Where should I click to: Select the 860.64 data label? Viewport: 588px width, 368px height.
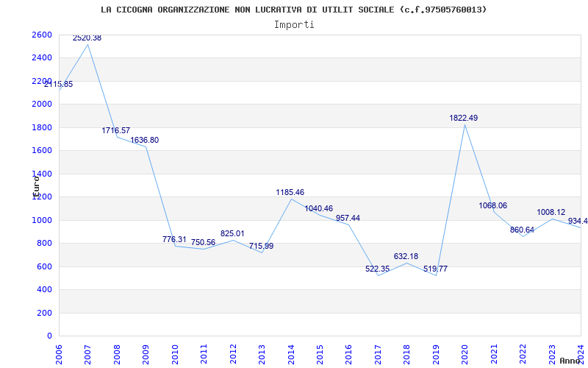tap(522, 230)
